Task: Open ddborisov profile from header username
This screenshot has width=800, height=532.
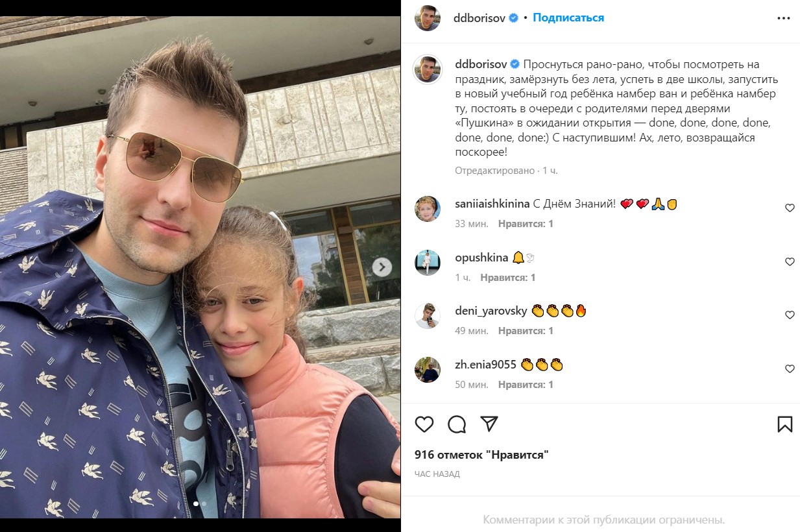Action: pos(479,18)
